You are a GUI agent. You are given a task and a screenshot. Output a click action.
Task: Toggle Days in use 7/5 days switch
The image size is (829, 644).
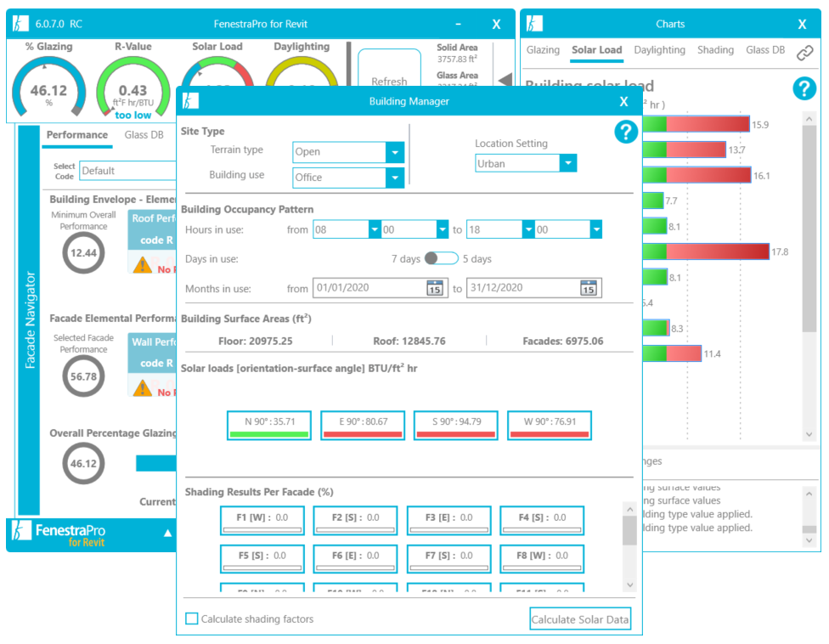tap(442, 258)
